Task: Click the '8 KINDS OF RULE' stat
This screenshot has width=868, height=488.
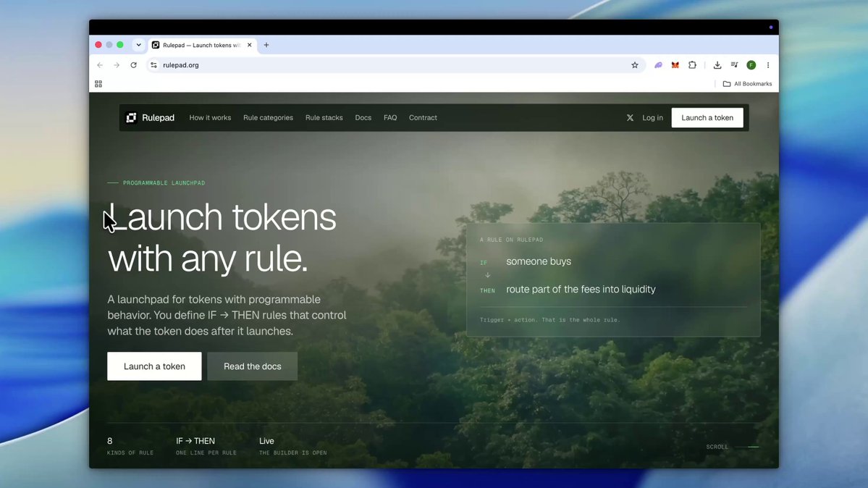Action: coord(130,446)
